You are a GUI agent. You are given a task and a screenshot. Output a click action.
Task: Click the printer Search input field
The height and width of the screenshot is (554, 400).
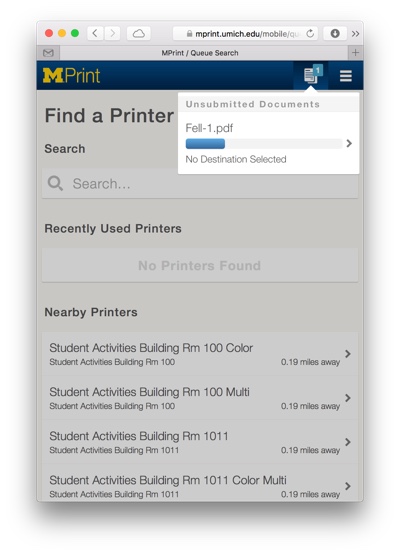tap(200, 183)
